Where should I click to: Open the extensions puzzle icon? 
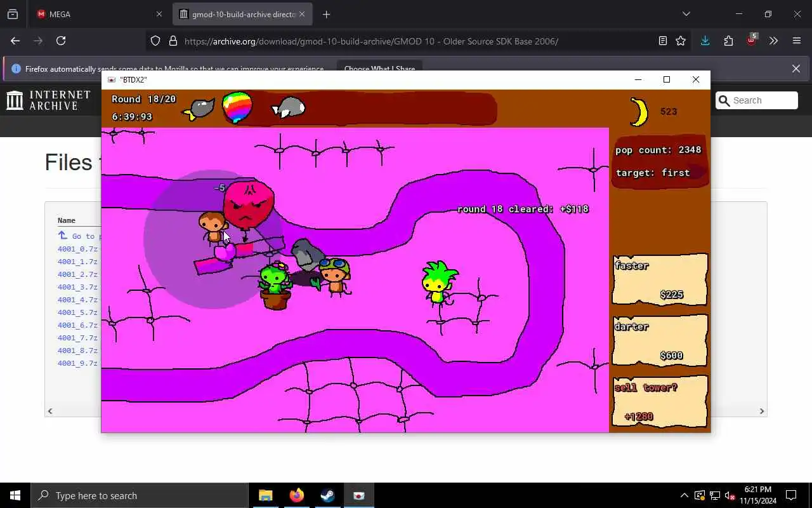728,41
